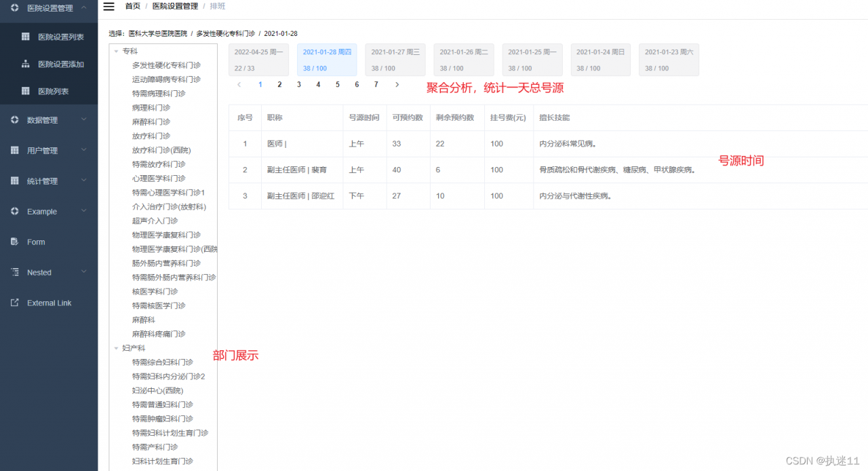The image size is (868, 471).
Task: Select the 统计管理 sidebar icon
Action: (16, 181)
